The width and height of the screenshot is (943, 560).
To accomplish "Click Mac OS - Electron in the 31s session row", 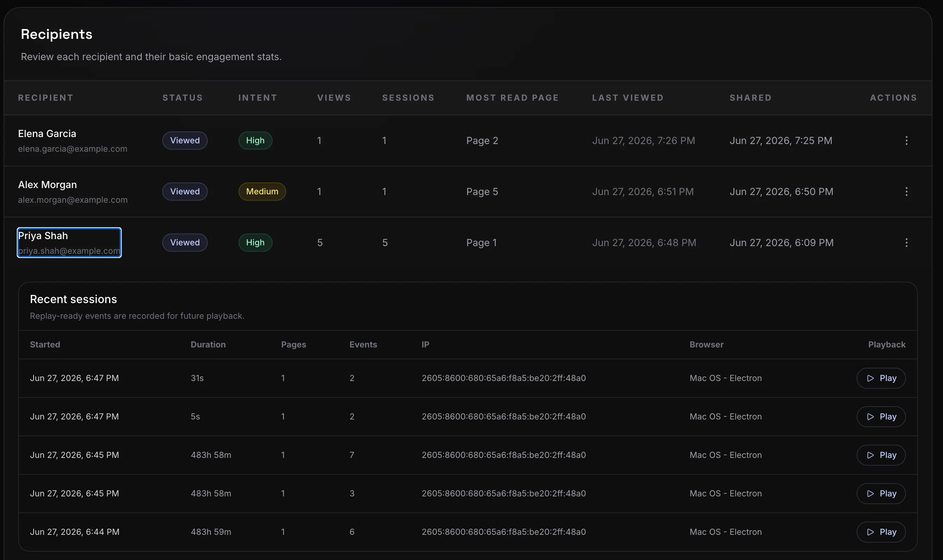I will tap(725, 378).
